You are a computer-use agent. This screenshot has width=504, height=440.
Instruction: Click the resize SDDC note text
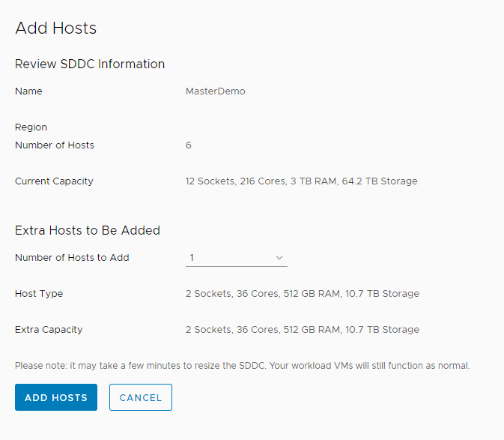243,366
